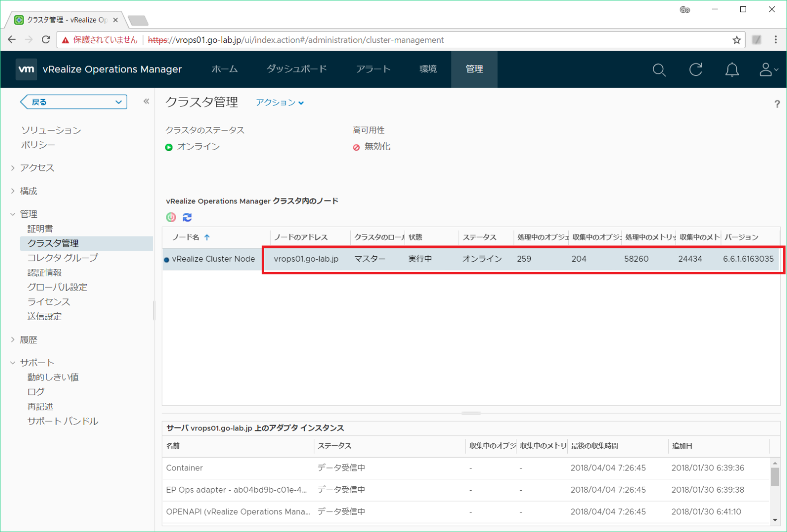Image resolution: width=787 pixels, height=532 pixels.
Task: Click the browser back arrow
Action: point(12,40)
